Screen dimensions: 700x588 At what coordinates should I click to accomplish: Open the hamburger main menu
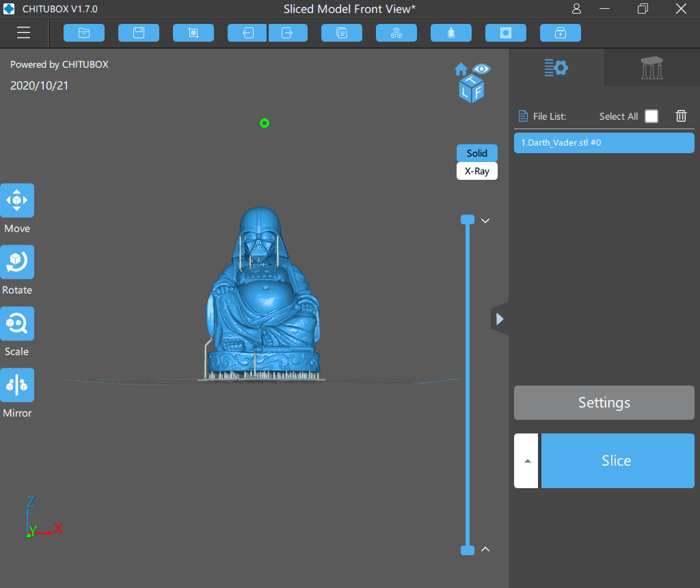click(x=23, y=33)
